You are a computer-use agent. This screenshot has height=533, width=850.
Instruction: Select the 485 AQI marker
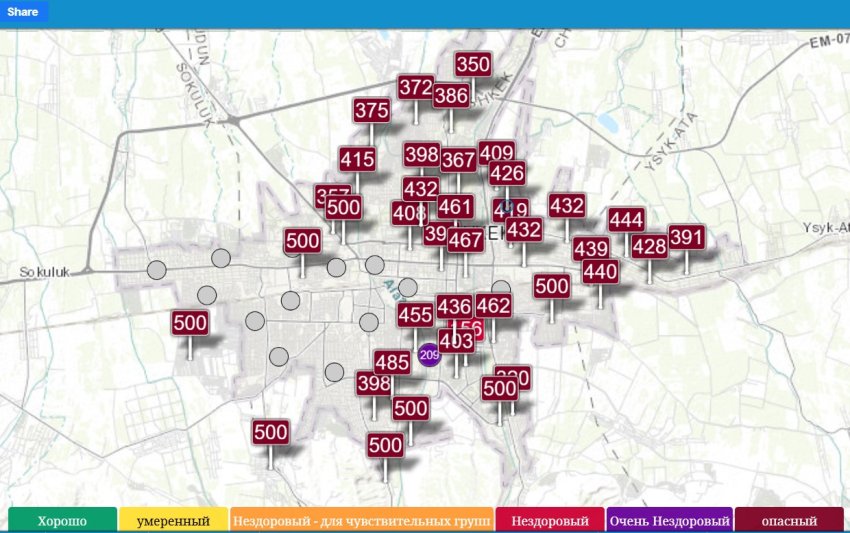click(x=392, y=363)
